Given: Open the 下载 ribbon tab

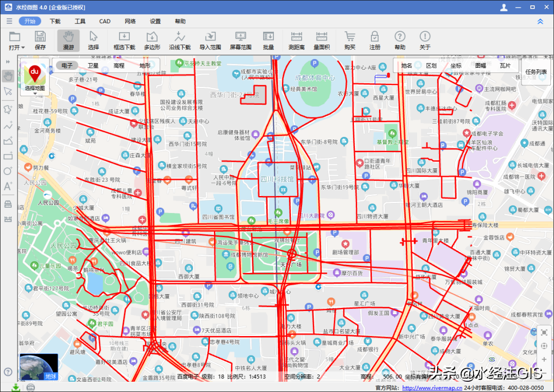Looking at the screenshot, I should click(x=55, y=21).
